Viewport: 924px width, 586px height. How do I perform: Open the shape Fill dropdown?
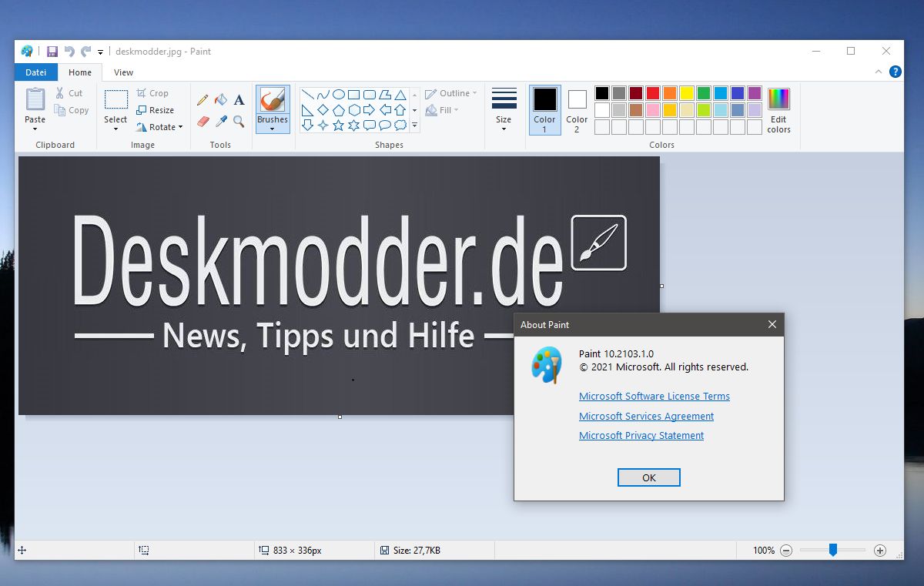coord(442,110)
